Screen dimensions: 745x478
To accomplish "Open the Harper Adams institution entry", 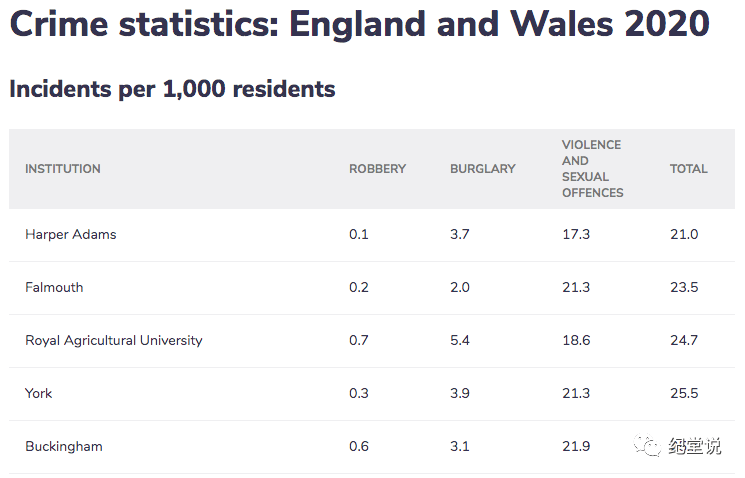I will (x=71, y=234).
